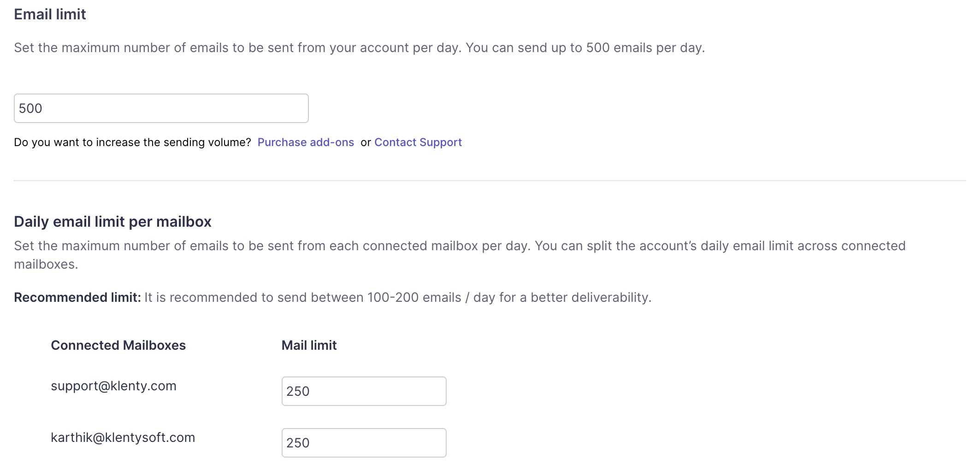Open the Purchase add-ons link
Image resolution: width=980 pixels, height=470 pixels.
pyautogui.click(x=306, y=142)
